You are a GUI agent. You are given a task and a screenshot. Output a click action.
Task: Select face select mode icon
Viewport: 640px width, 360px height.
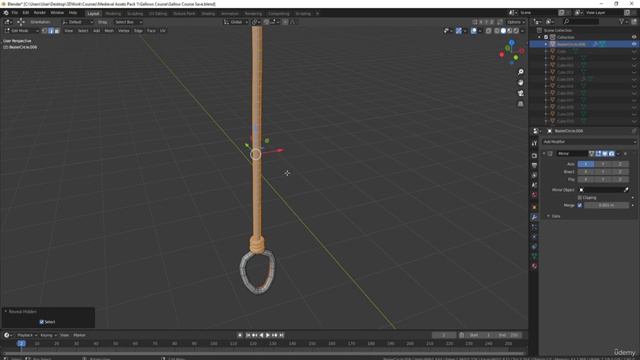(x=57, y=31)
